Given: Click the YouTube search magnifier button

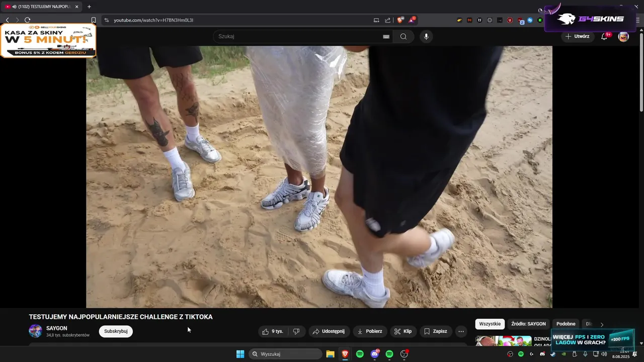Looking at the screenshot, I should click(x=404, y=36).
